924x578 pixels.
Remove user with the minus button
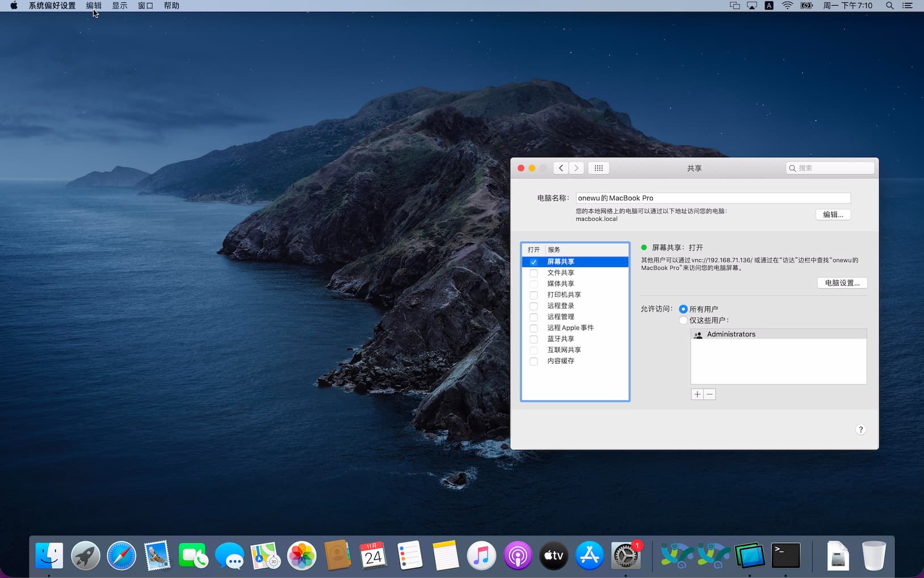coord(709,394)
